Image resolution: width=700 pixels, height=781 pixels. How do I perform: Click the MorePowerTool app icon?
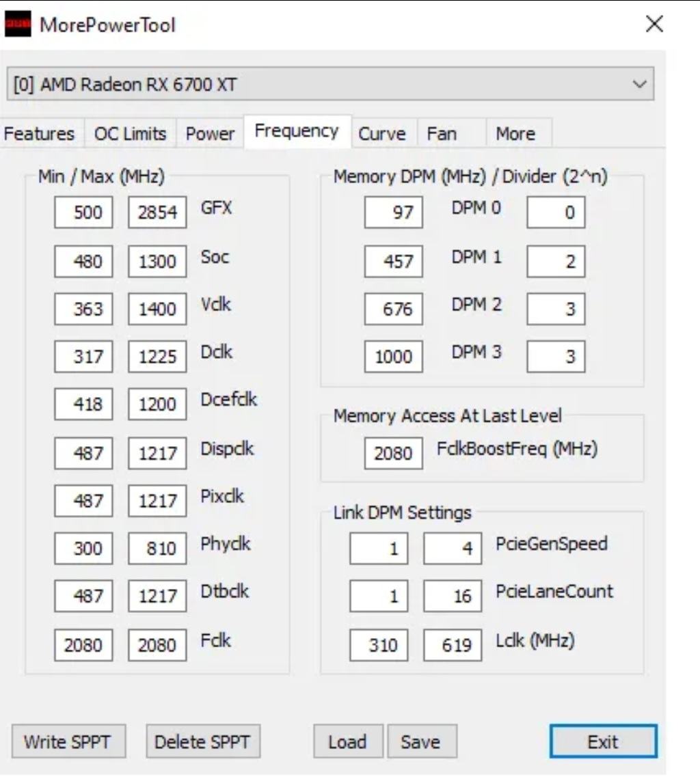pyautogui.click(x=18, y=24)
